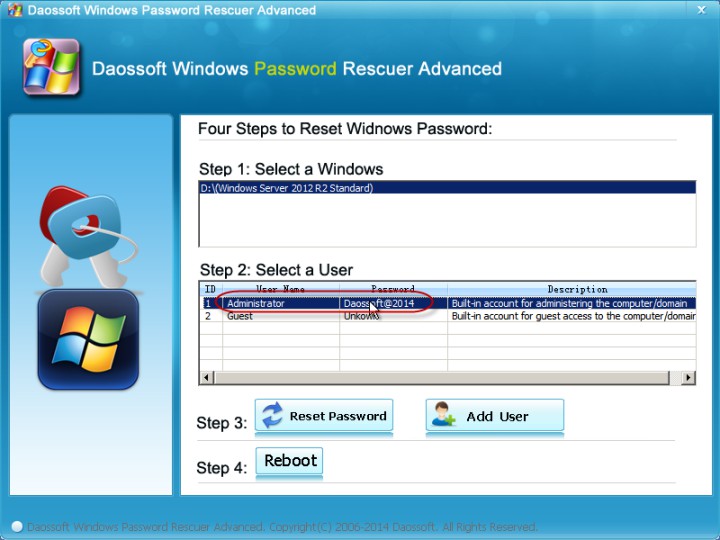This screenshot has width=720, height=540.
Task: Click the Password column header
Action: (394, 289)
